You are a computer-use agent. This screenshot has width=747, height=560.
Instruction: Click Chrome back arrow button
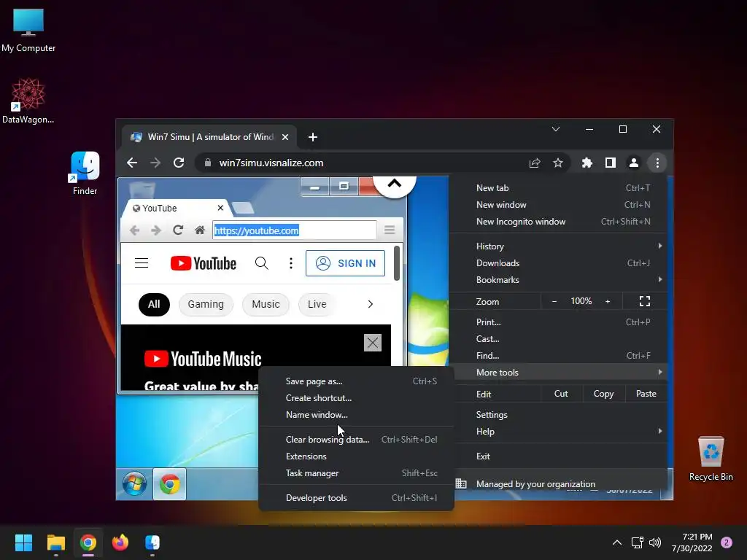(x=132, y=163)
